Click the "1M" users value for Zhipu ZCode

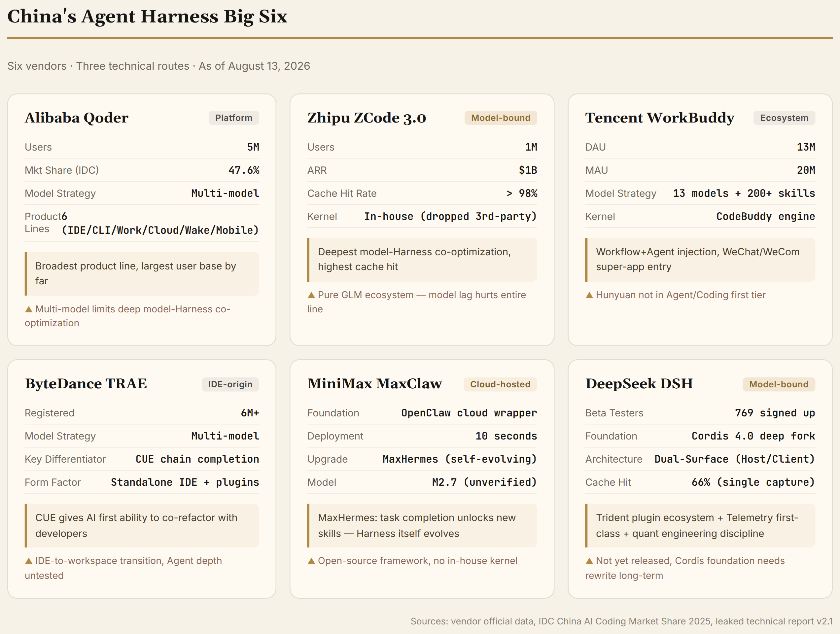point(531,147)
